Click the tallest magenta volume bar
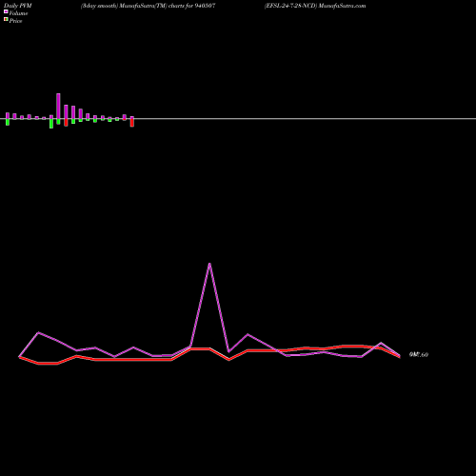476x476 pixels. pyautogui.click(x=58, y=106)
